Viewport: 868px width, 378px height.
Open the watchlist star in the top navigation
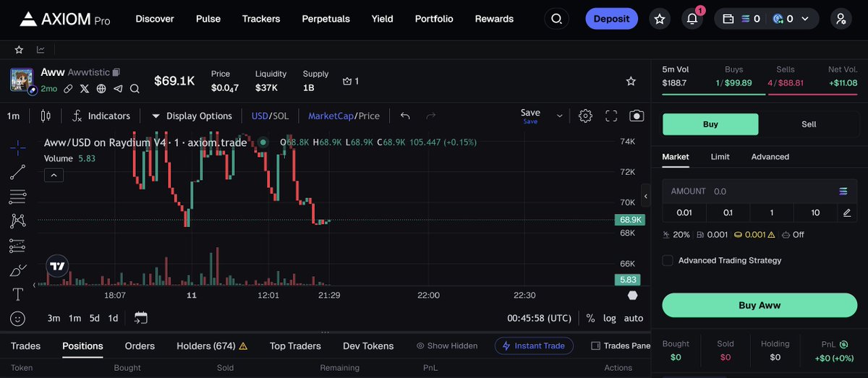pyautogui.click(x=660, y=19)
